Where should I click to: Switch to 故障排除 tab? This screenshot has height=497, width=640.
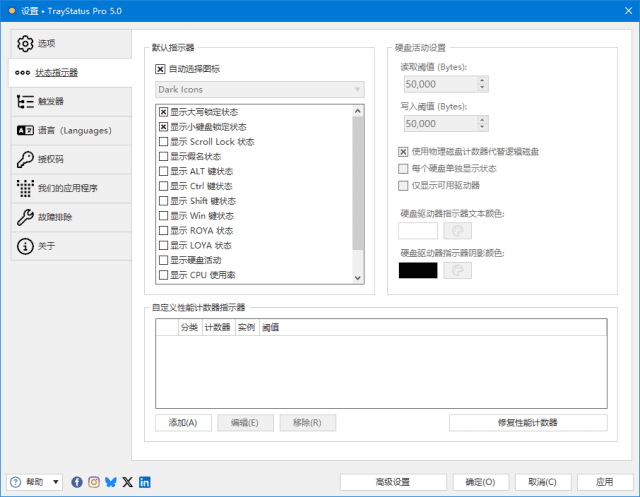[71, 217]
